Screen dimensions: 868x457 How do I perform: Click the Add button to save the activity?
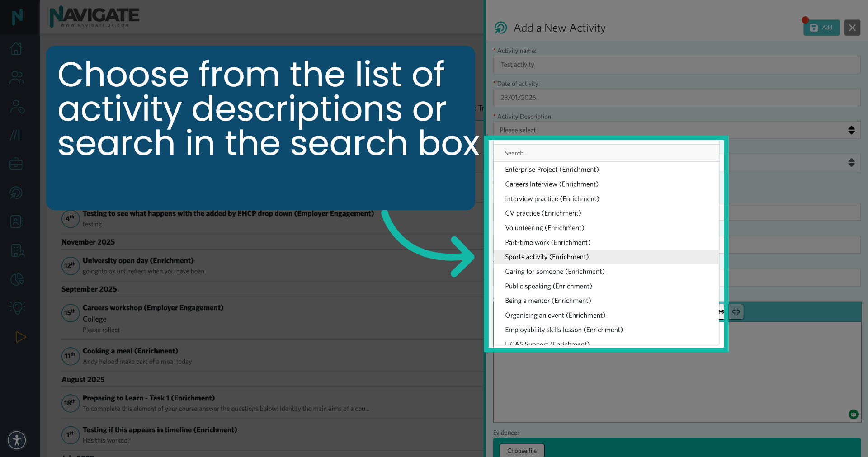(x=821, y=28)
